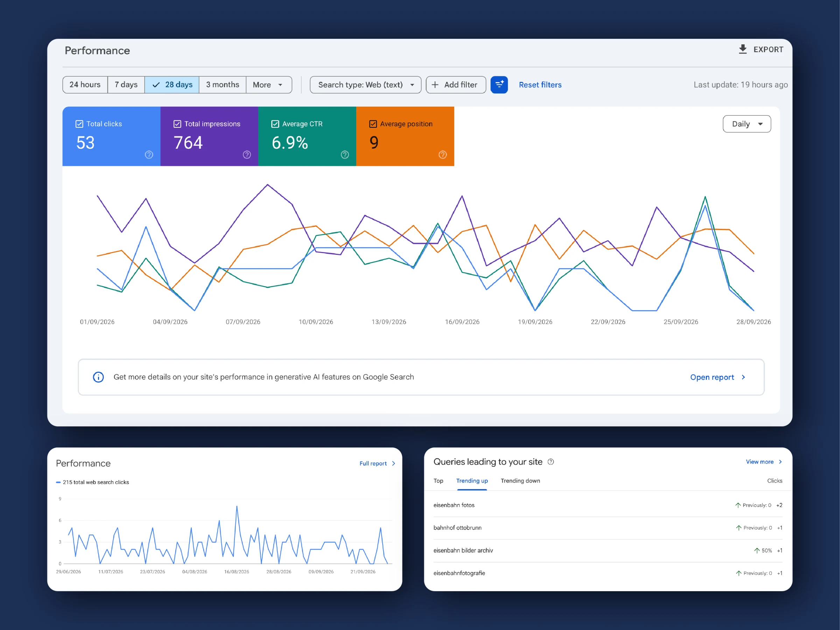The height and width of the screenshot is (630, 840).
Task: Click the Export download icon
Action: point(742,49)
